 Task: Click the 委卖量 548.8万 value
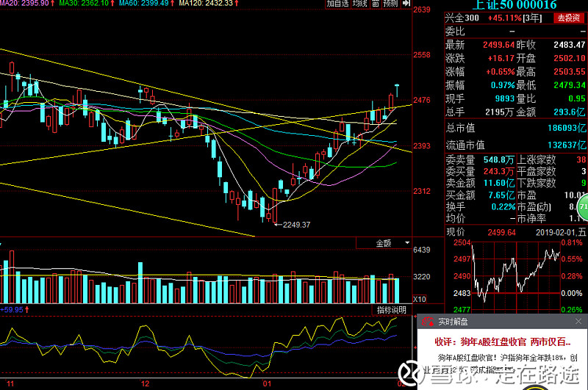[x=498, y=160]
